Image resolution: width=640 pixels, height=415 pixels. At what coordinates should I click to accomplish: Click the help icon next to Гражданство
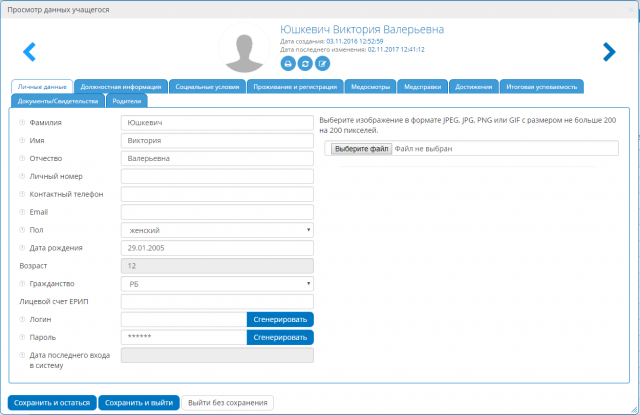click(22, 284)
